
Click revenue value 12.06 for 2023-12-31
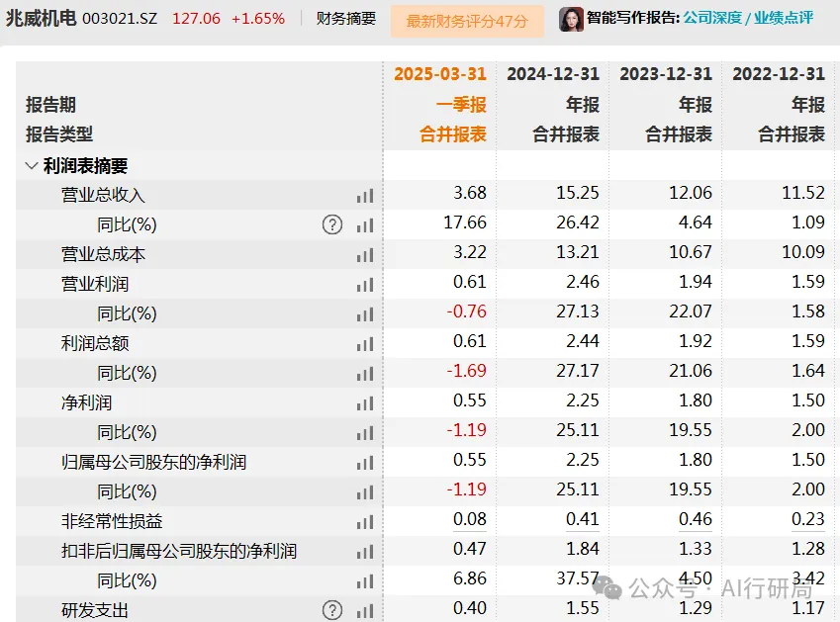691,193
